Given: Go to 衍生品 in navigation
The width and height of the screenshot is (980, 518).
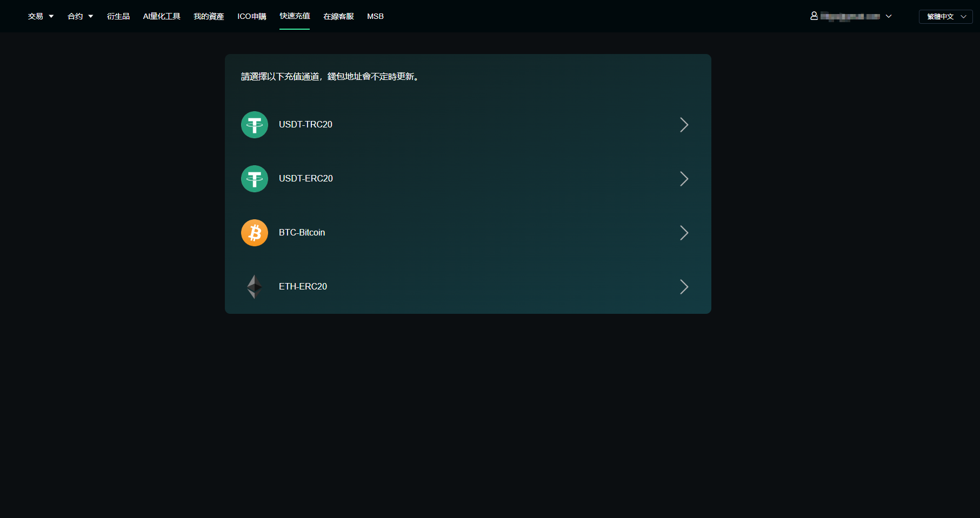Looking at the screenshot, I should click(x=118, y=16).
